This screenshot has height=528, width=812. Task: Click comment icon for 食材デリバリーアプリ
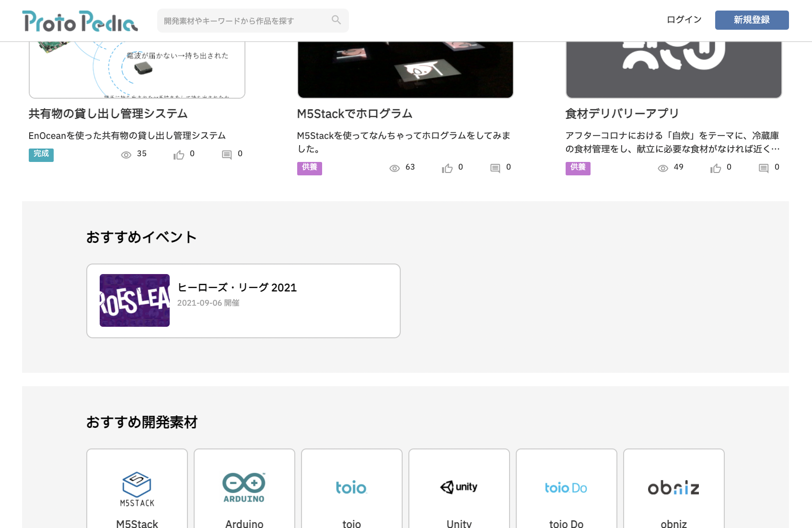pos(764,168)
